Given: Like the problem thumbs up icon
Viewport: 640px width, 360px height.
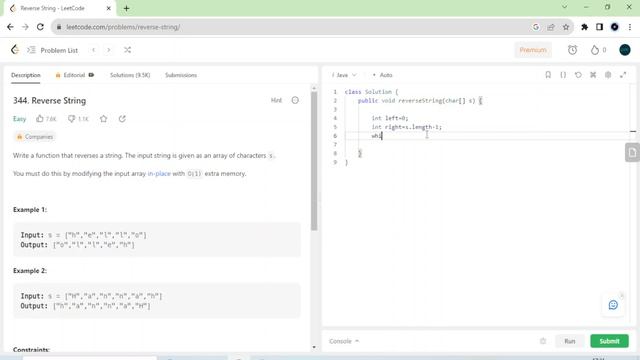Looking at the screenshot, I should pos(40,119).
